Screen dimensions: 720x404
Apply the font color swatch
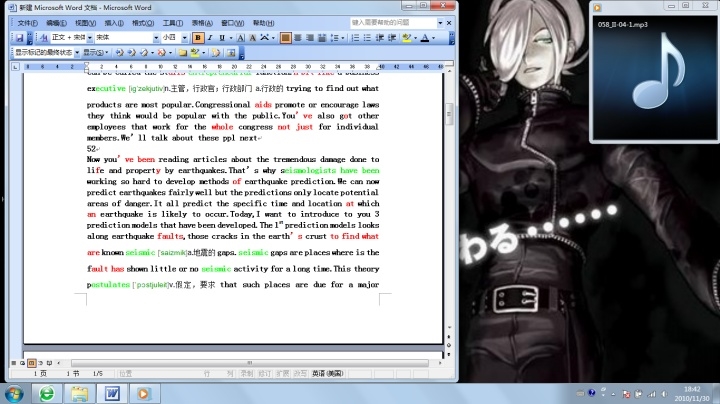click(425, 38)
